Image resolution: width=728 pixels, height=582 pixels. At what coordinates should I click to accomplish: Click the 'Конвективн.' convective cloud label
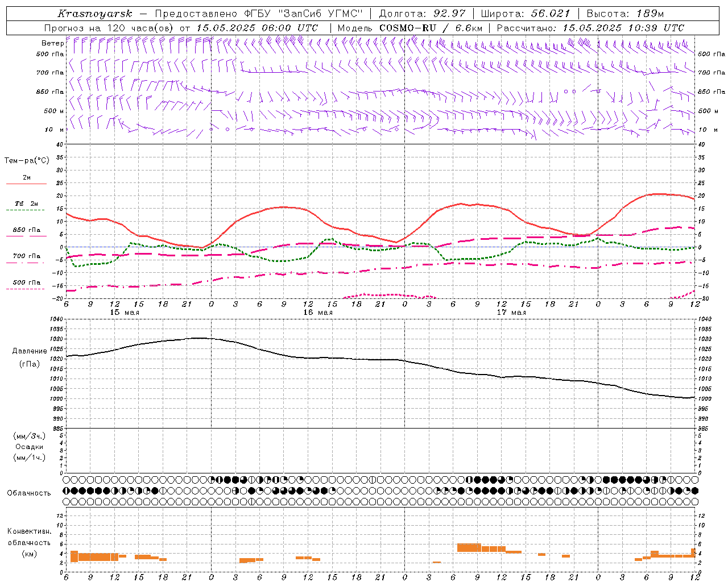coord(29,531)
